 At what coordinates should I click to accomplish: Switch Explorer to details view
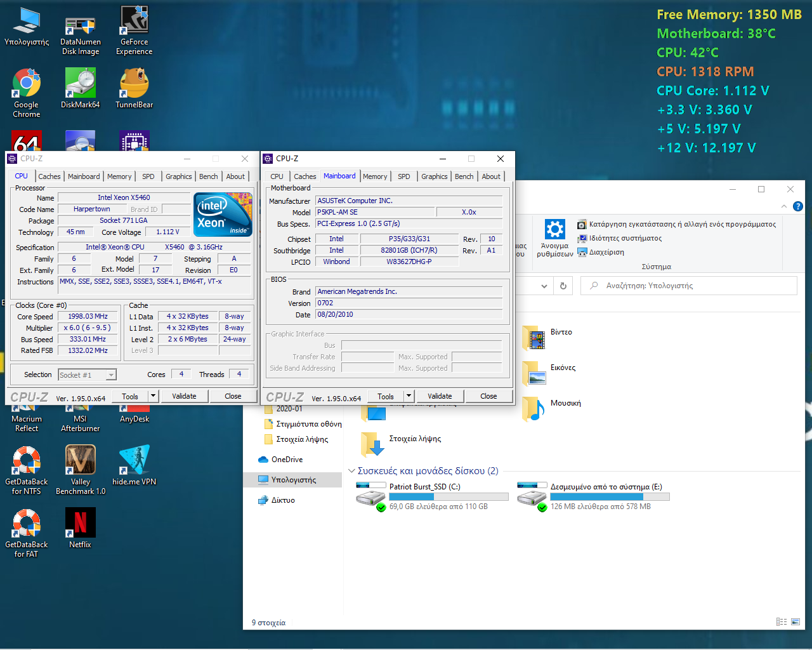point(782,622)
